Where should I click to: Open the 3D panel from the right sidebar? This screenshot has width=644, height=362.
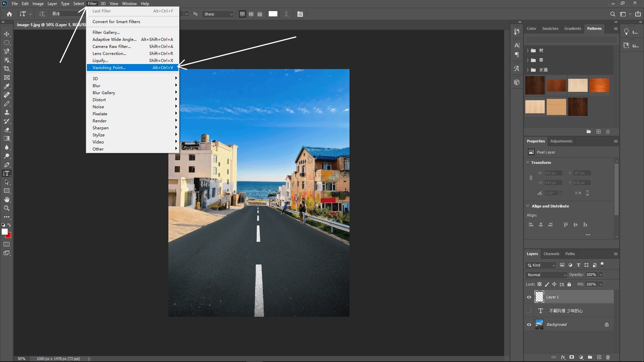[x=516, y=82]
